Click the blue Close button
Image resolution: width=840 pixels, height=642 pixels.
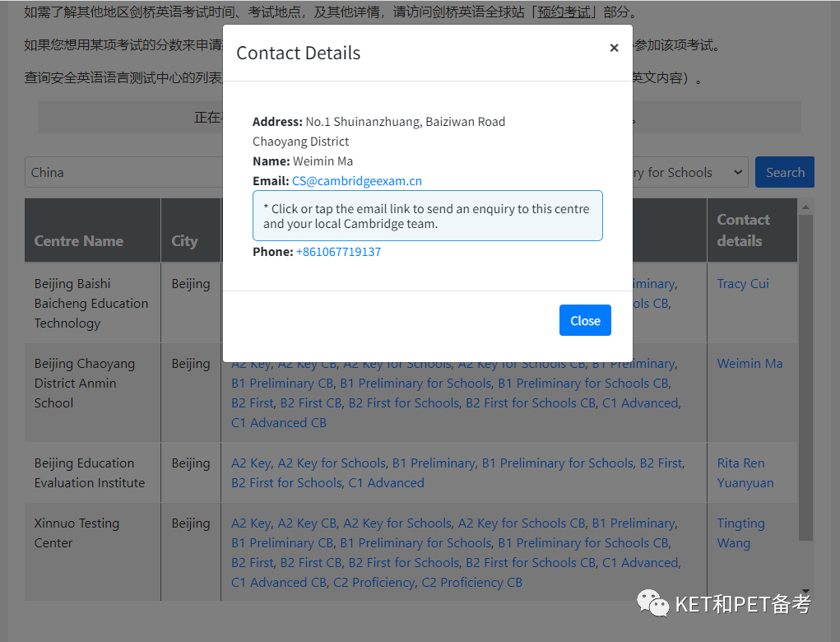pos(585,320)
